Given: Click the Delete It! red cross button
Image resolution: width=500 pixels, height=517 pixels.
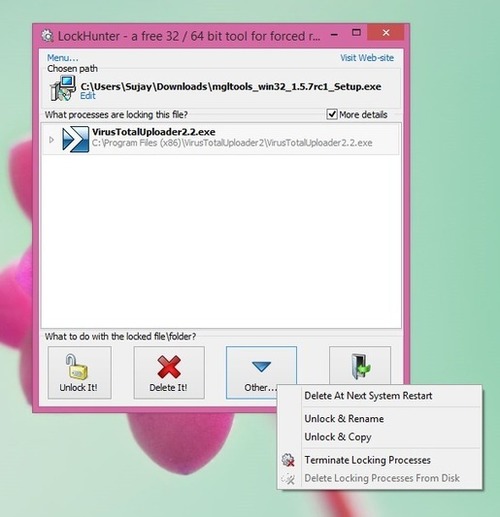Looking at the screenshot, I should click(x=169, y=372).
